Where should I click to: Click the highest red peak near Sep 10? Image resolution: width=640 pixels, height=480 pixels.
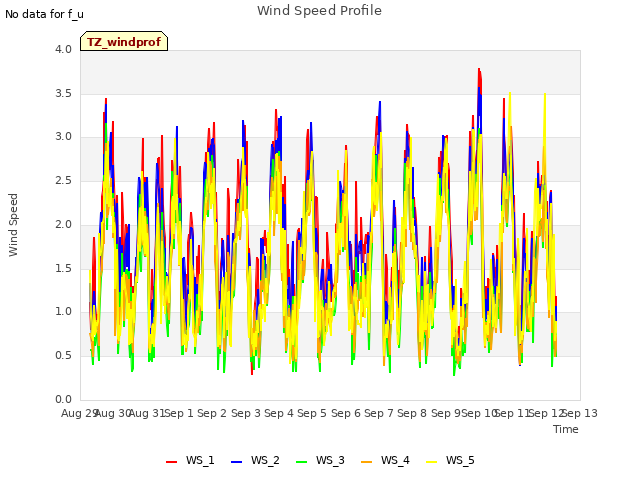pyautogui.click(x=479, y=70)
